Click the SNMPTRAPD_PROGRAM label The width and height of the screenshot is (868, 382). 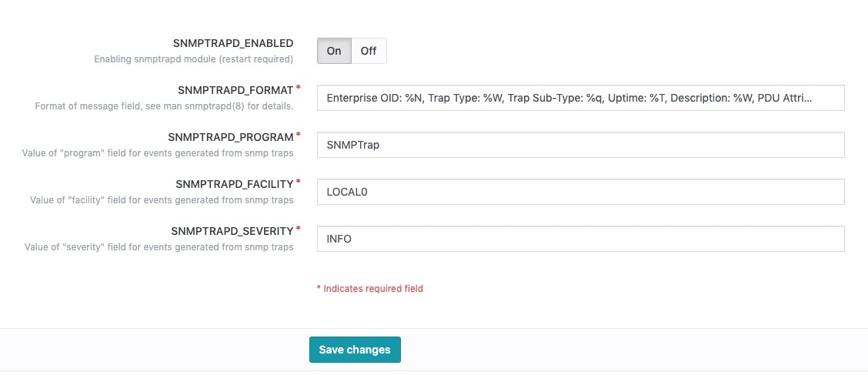pos(231,137)
